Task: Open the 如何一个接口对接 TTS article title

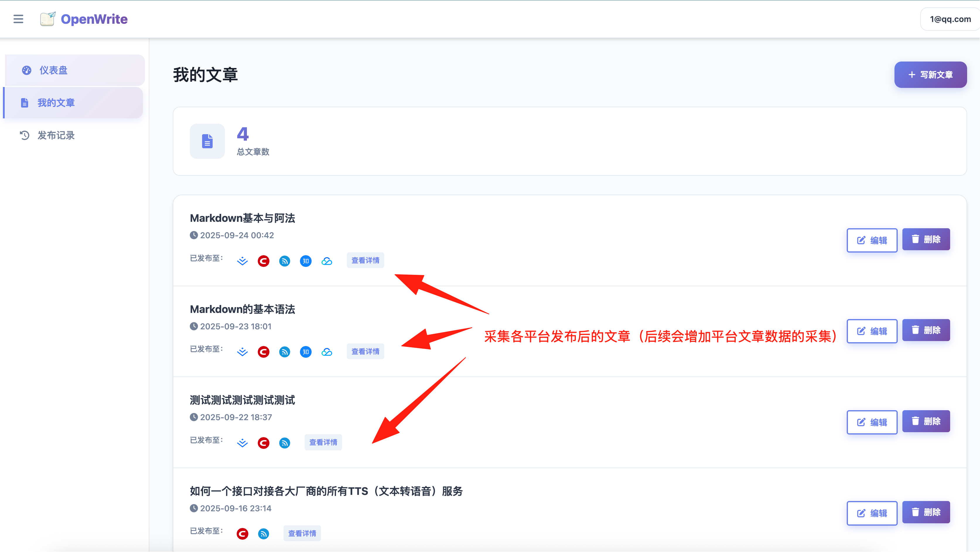Action: point(326,491)
